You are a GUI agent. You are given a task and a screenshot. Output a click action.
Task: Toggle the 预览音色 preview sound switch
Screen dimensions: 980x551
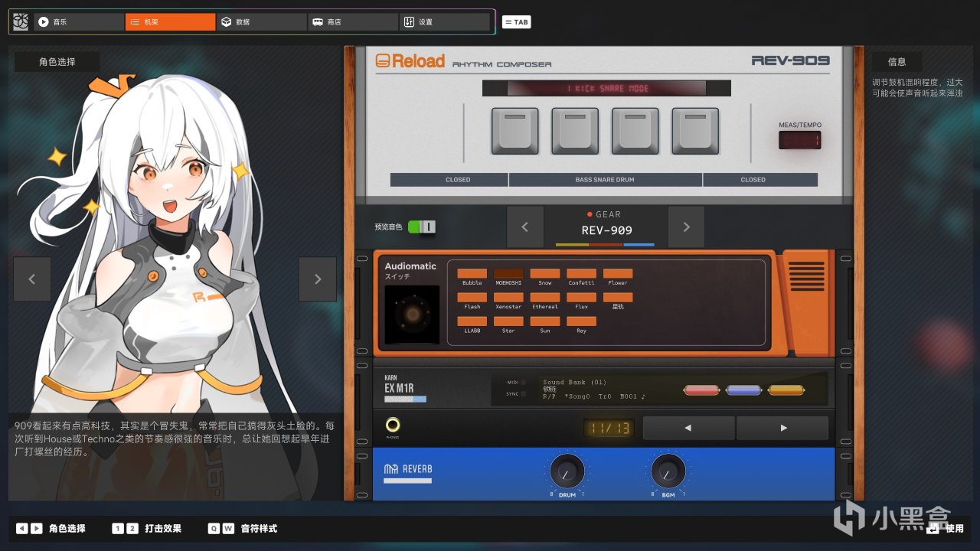tap(421, 227)
